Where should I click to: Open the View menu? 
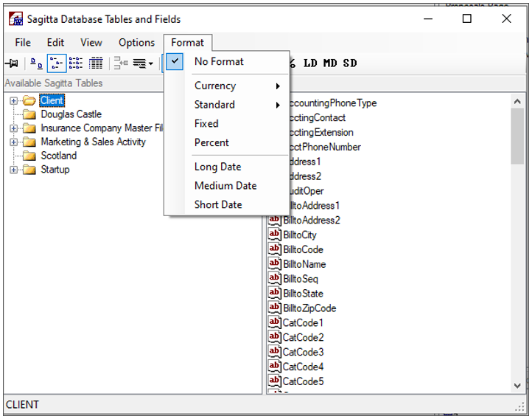click(x=91, y=43)
